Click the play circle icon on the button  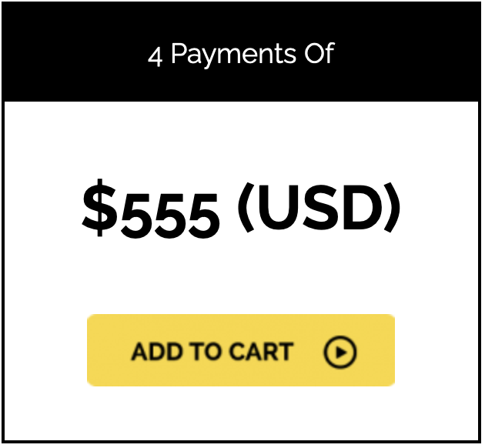(x=339, y=353)
